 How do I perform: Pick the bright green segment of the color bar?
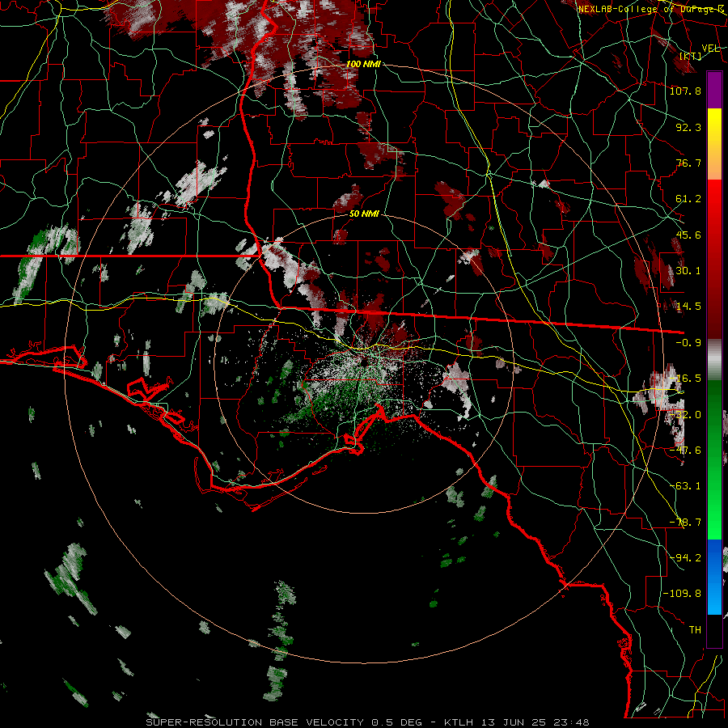[x=714, y=502]
